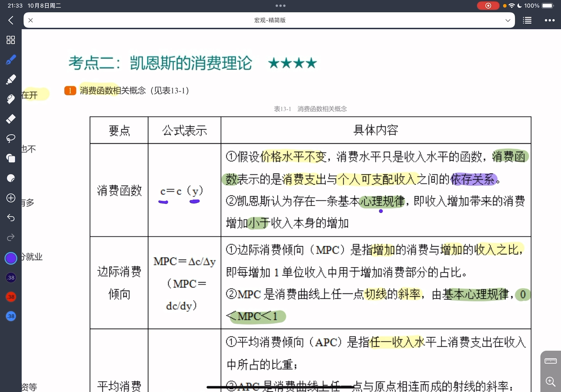Select the blue pen tool
Screen dimensions: 561x392
tap(11, 60)
